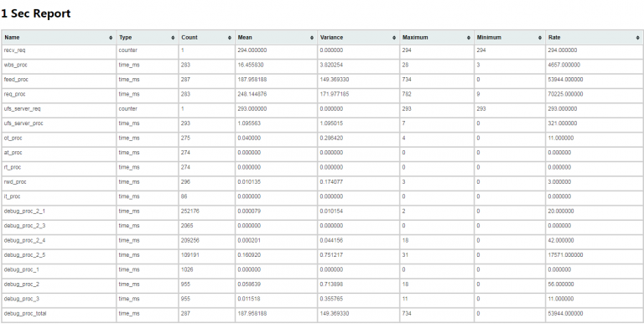Sort table by Variance column header
The height and width of the screenshot is (324, 644).
(359, 38)
